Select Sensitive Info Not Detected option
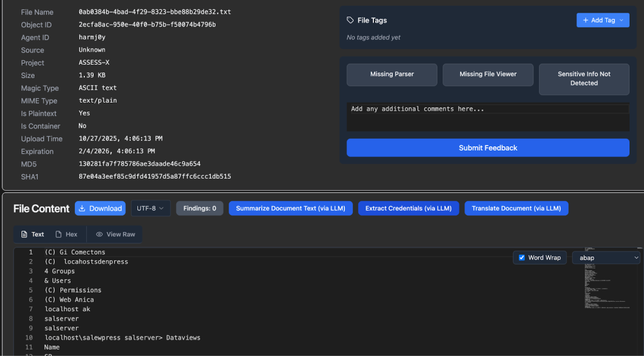644x356 pixels. [x=584, y=79]
